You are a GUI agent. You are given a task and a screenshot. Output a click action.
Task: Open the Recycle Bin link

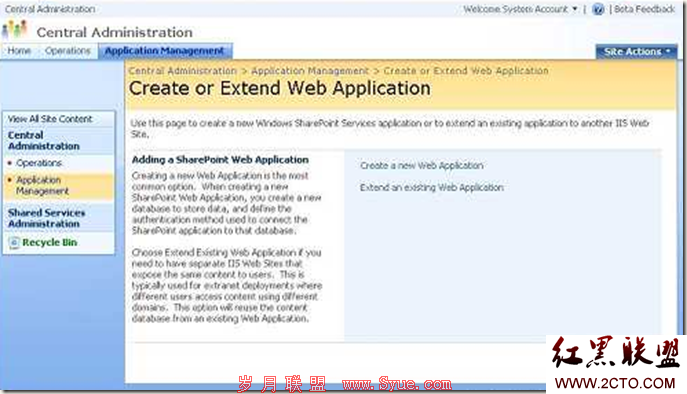point(50,242)
